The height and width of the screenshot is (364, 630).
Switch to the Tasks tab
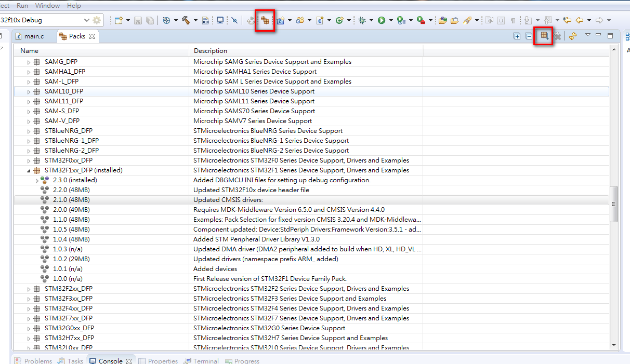70,361
